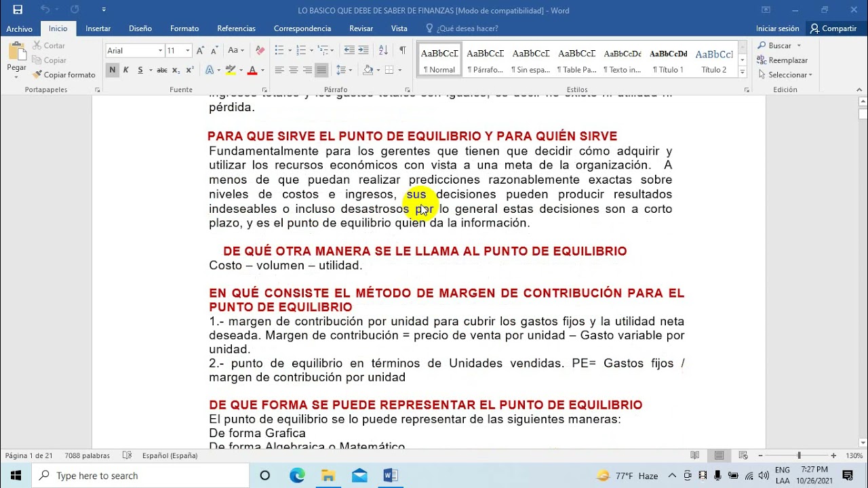Decrease font size with the small A
Screen dimensions: 868x488
click(213, 50)
